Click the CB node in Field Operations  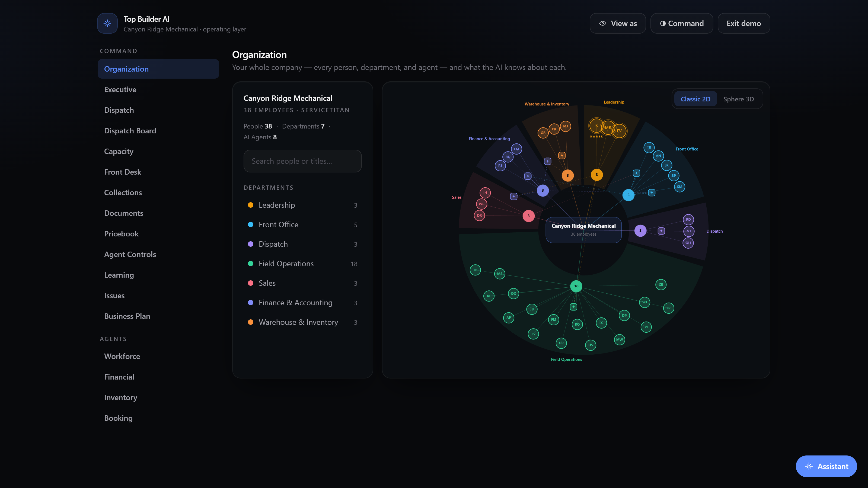(x=661, y=284)
